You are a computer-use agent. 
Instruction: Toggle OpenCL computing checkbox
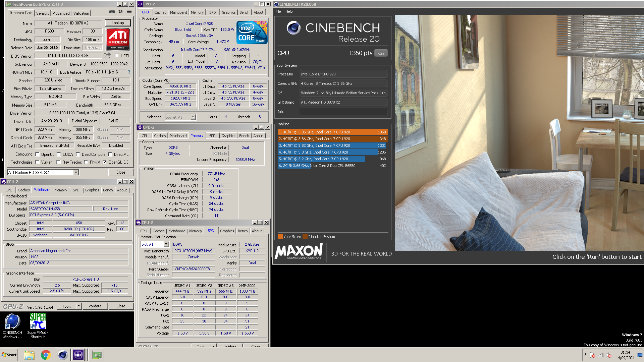point(37,155)
